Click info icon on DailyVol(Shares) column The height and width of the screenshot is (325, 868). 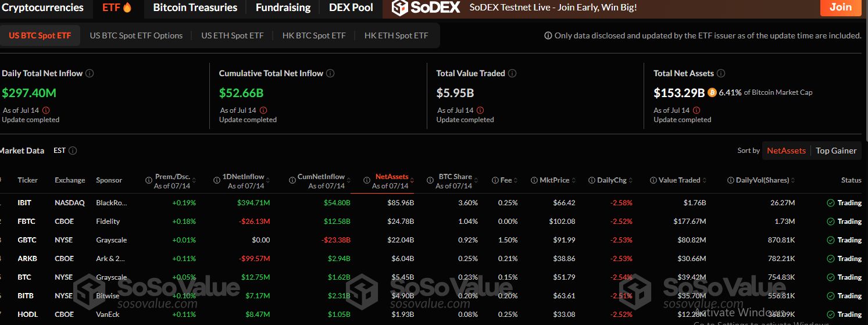tap(731, 180)
